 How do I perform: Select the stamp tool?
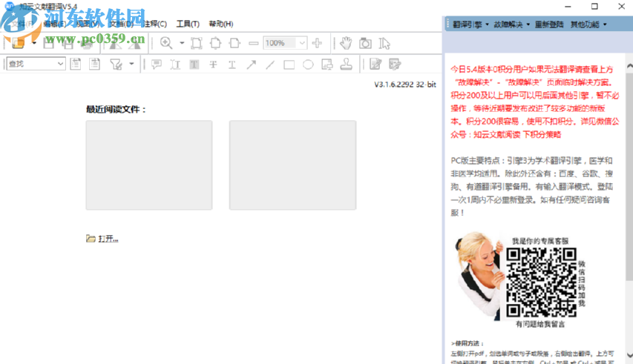tap(346, 64)
